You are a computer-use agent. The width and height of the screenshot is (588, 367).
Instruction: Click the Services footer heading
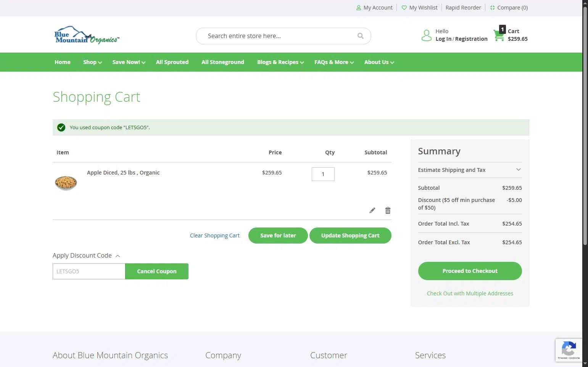430,355
